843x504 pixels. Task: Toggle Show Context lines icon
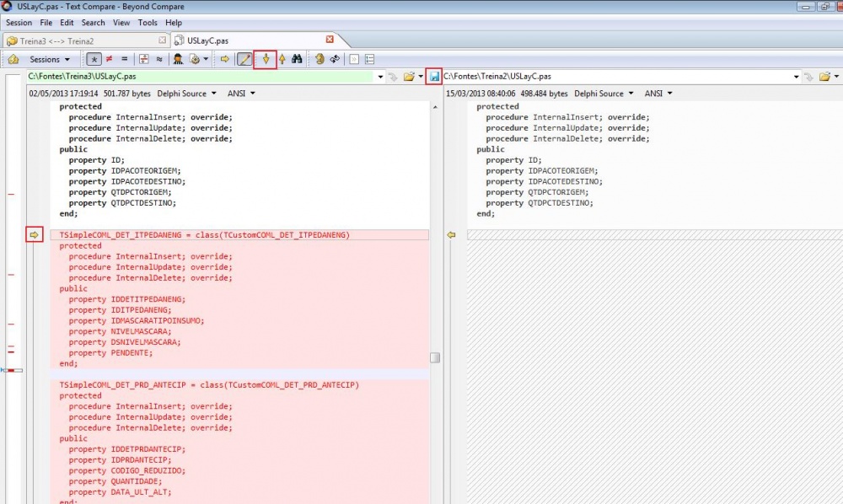coord(144,59)
